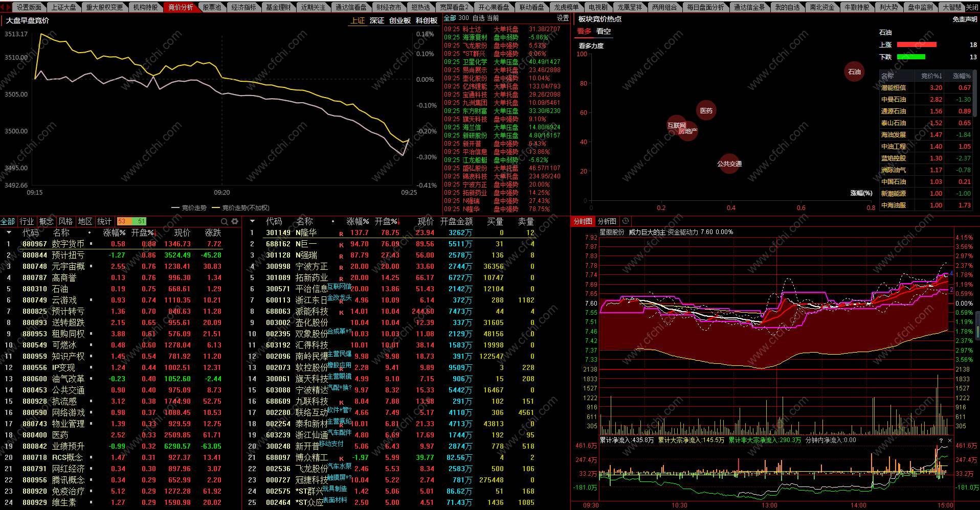
Task: Click the clock history icon beside 分析图
Action: click(x=625, y=221)
